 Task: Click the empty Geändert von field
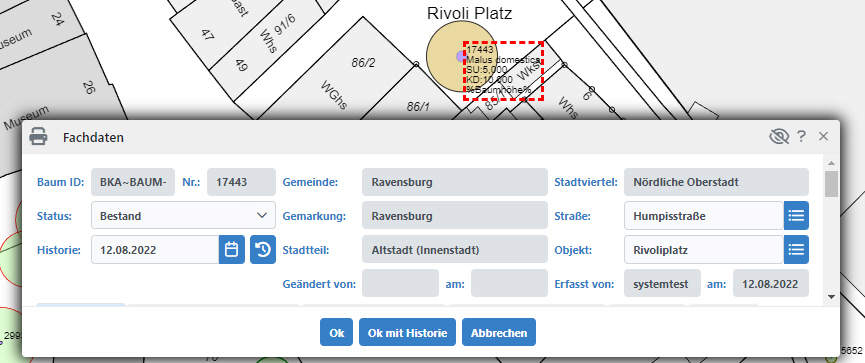coord(401,284)
